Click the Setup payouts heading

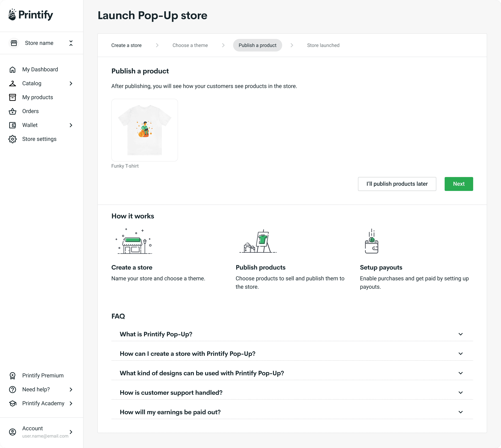coord(381,268)
